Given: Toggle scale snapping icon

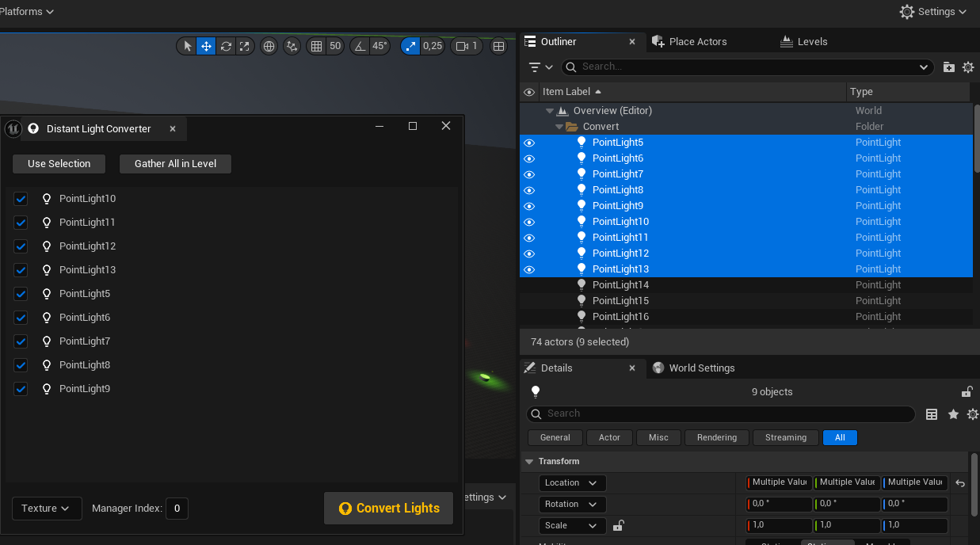Looking at the screenshot, I should click(410, 46).
